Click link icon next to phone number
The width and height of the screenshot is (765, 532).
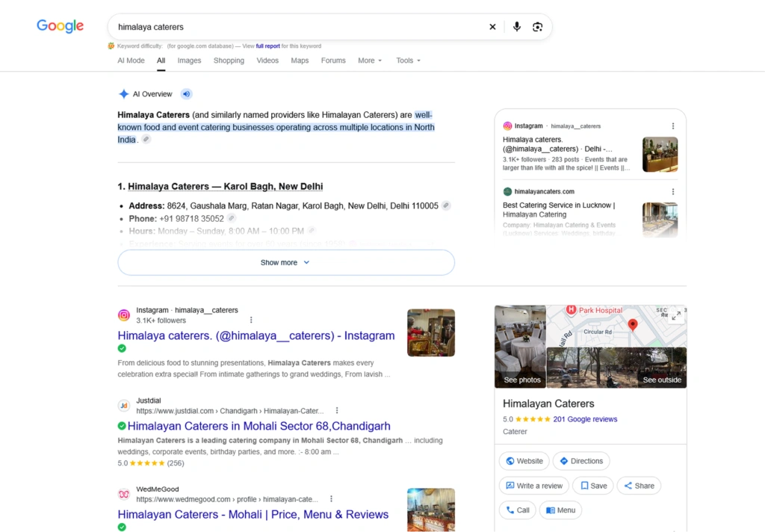click(232, 218)
